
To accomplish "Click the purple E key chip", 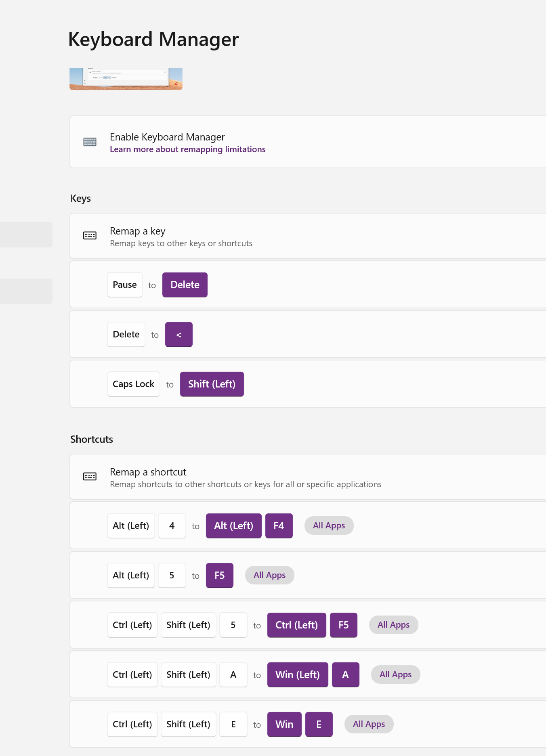I will [319, 725].
